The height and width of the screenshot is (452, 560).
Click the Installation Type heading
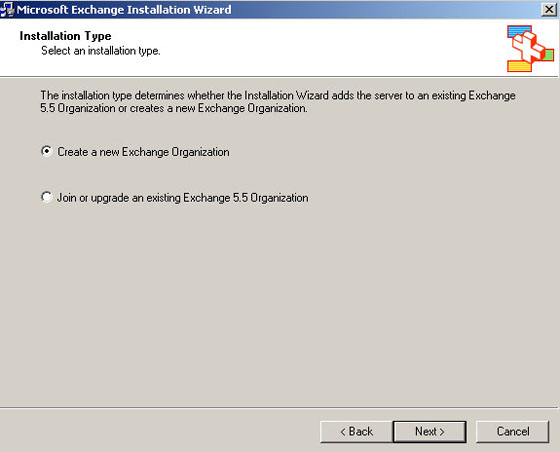tap(65, 36)
